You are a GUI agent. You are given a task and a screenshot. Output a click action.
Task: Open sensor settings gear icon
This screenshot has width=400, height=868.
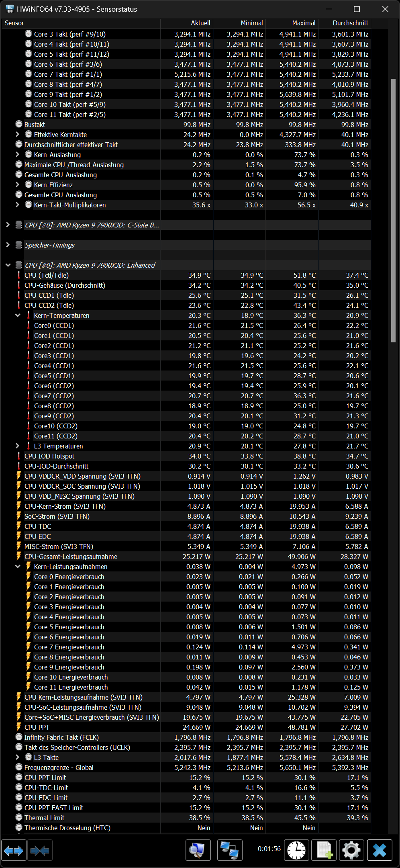352,850
